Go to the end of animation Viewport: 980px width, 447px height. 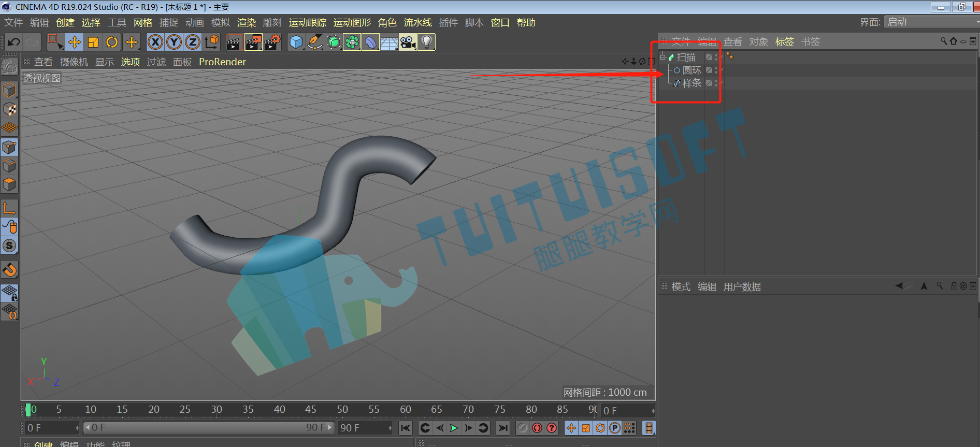(x=502, y=428)
